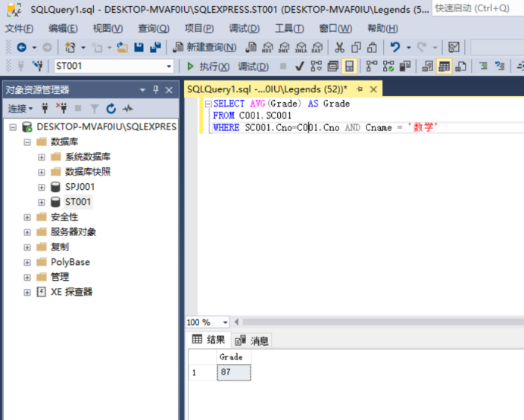
Task: Click the MDX query icon
Action: 267,48
